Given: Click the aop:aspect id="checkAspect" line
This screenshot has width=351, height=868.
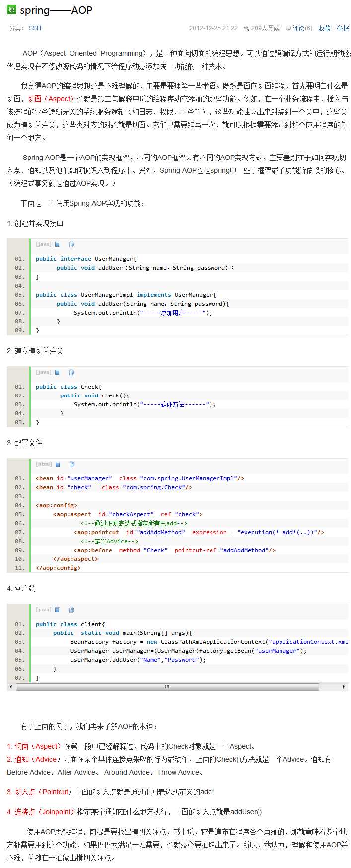Looking at the screenshot, I should (128, 514).
